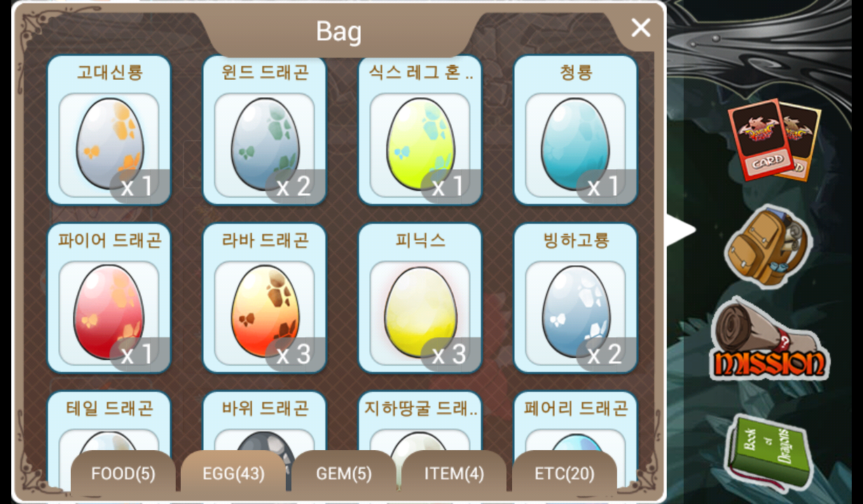Screen dimensions: 863x504
Task: Switch to the ETC(20) tab
Action: point(565,474)
